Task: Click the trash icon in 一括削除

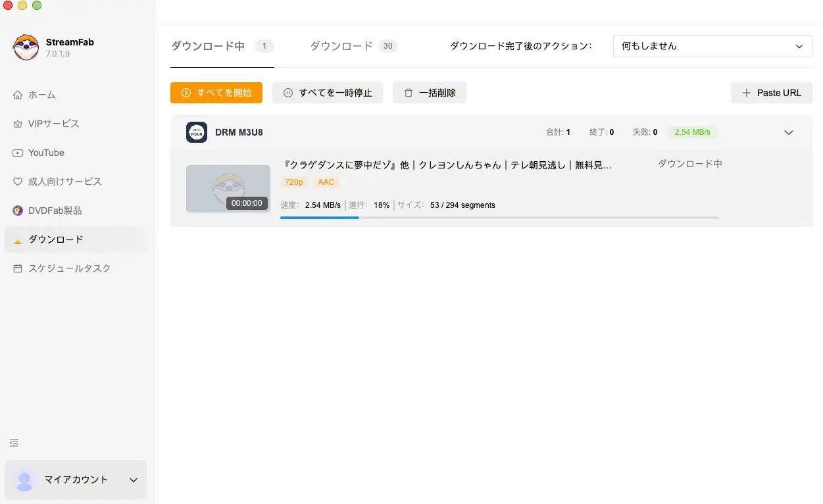Action: (x=409, y=93)
